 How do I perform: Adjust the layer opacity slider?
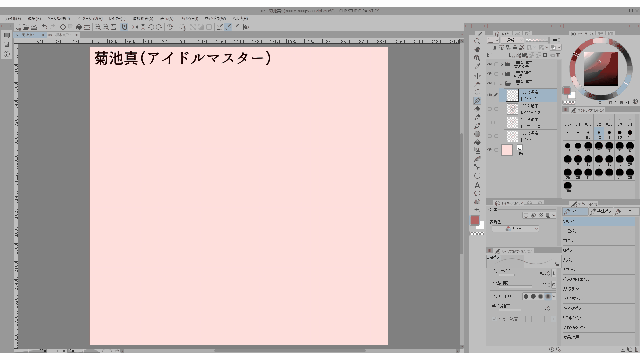[537, 40]
